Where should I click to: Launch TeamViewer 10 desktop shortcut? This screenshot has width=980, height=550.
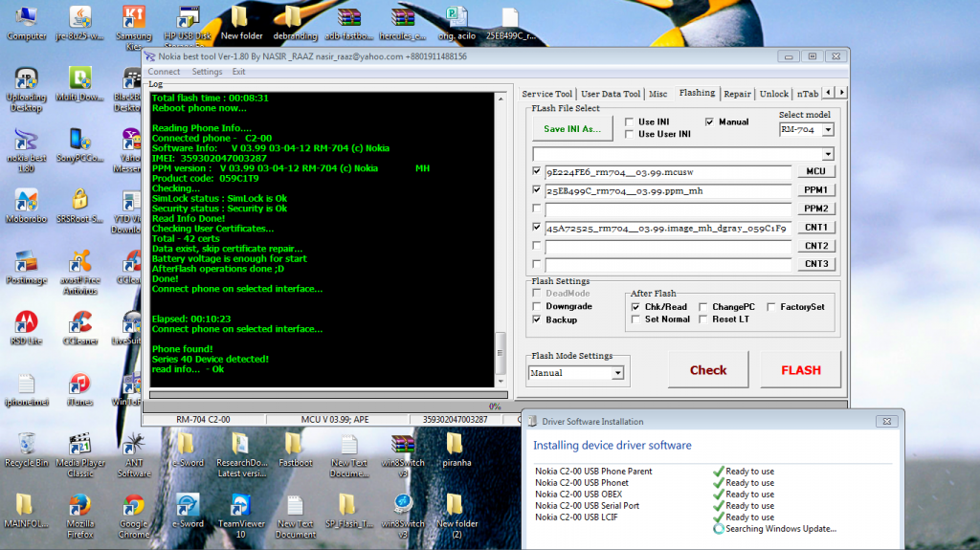(x=240, y=505)
